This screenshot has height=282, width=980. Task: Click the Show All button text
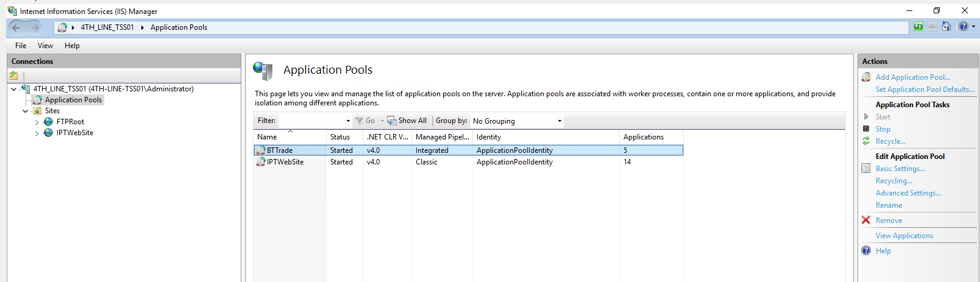coord(413,121)
